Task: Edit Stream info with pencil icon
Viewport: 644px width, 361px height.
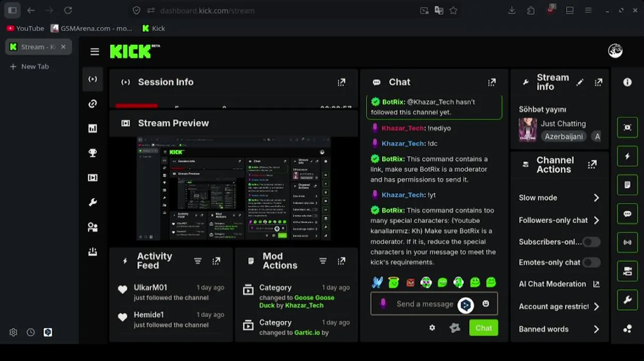Action: coord(580,82)
